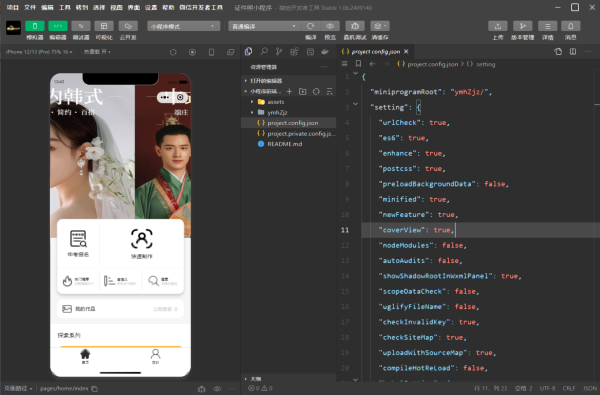This screenshot has height=395, width=600.
Task: Open the 设置 menu
Action: pyautogui.click(x=151, y=7)
